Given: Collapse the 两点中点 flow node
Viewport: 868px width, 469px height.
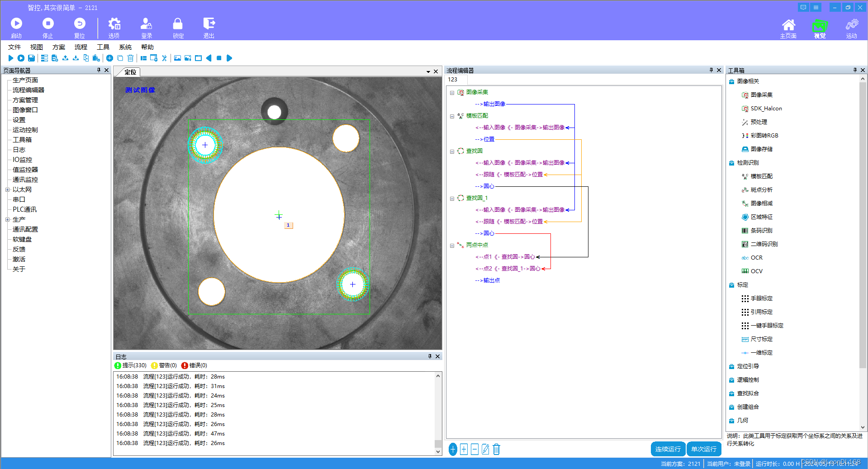Looking at the screenshot, I should point(452,246).
